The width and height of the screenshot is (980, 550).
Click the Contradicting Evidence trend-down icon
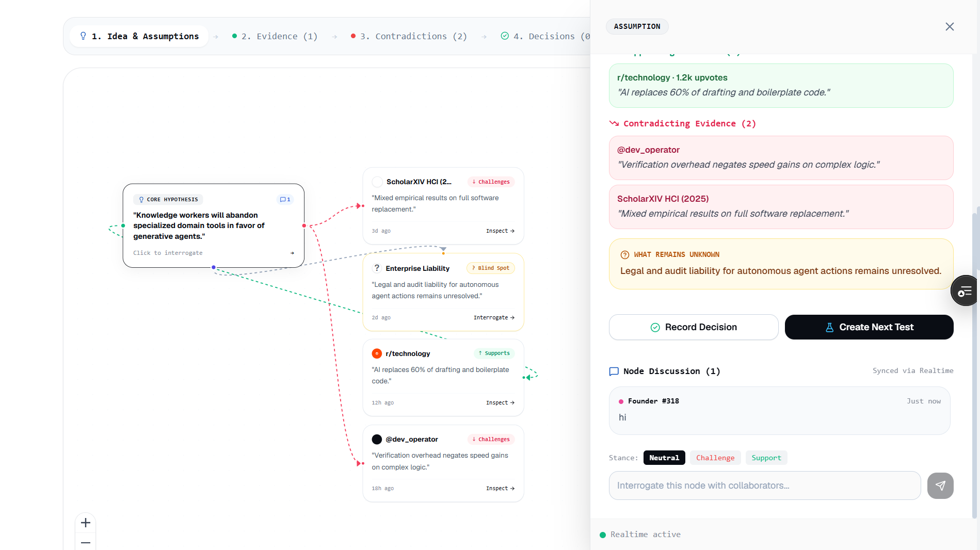[614, 123]
